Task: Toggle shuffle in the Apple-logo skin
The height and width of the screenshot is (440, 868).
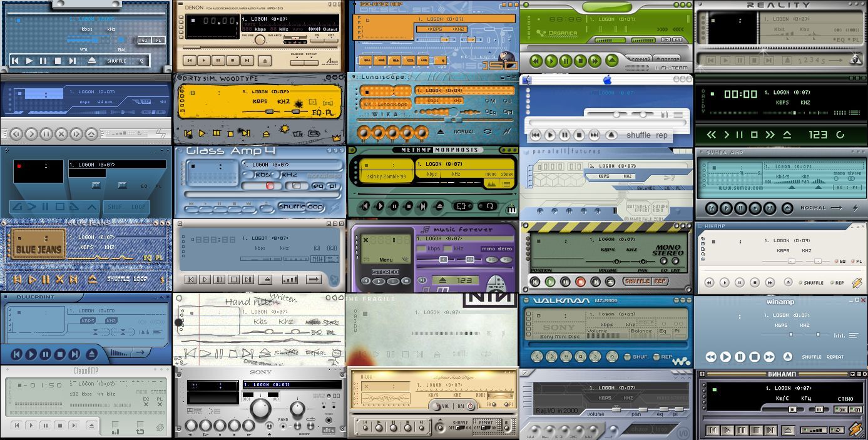Action: 639,135
